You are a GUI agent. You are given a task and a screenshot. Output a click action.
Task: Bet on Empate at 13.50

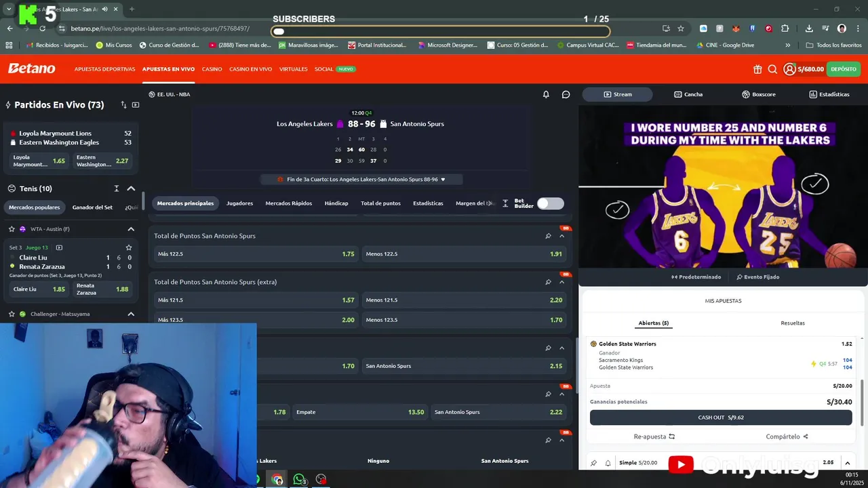click(360, 412)
